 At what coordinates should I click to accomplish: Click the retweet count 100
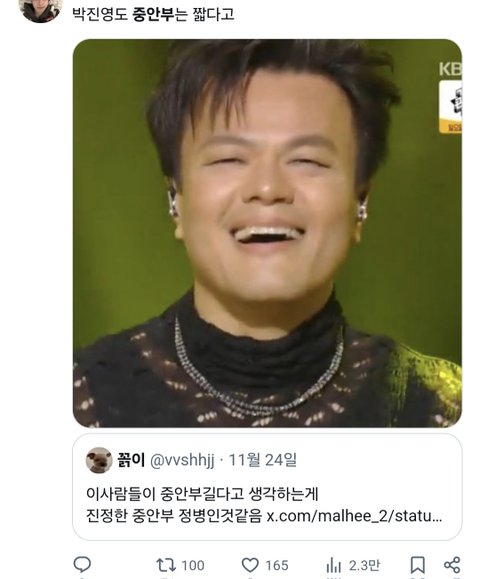click(193, 565)
